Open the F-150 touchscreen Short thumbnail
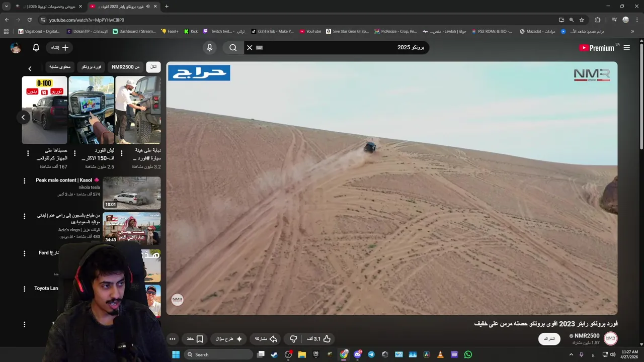This screenshot has height=362, width=644. pos(91,110)
